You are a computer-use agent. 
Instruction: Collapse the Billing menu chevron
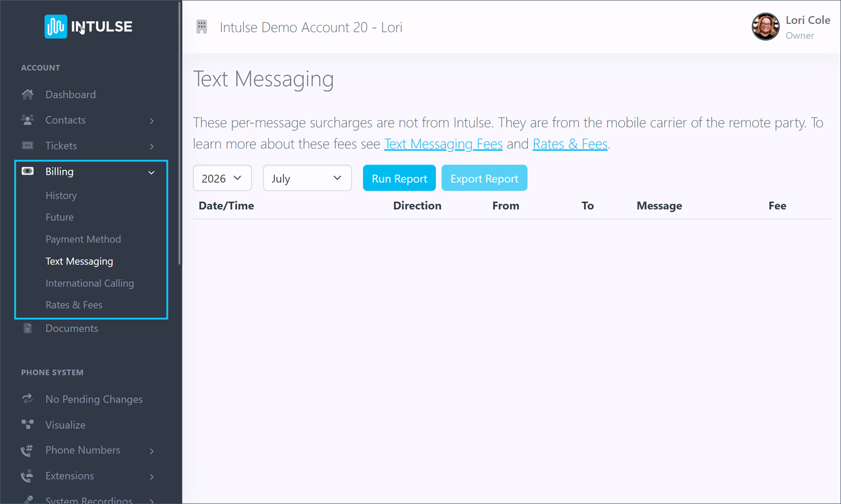tap(151, 172)
